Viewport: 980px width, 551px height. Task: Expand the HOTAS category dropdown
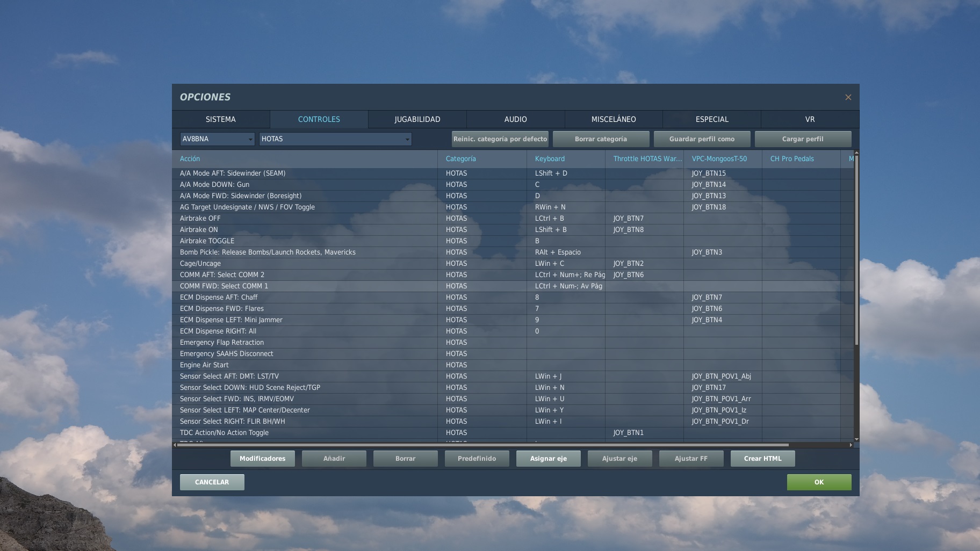335,139
